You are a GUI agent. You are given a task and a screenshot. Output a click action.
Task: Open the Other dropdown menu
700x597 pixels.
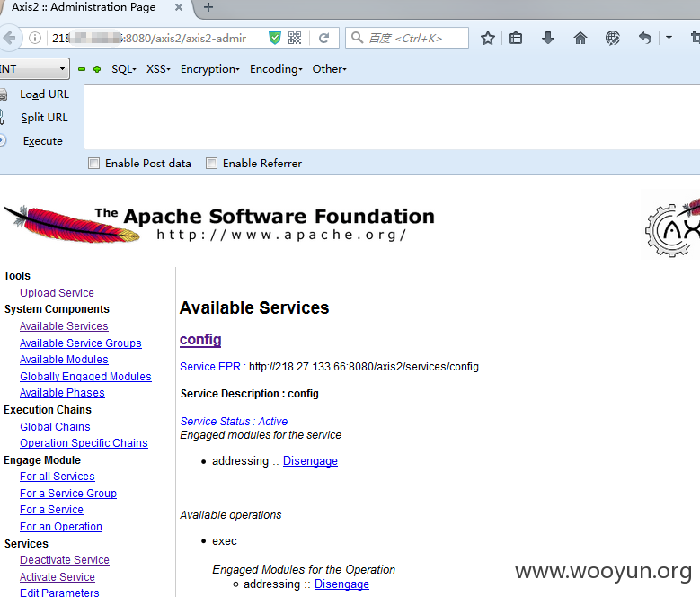(x=330, y=69)
